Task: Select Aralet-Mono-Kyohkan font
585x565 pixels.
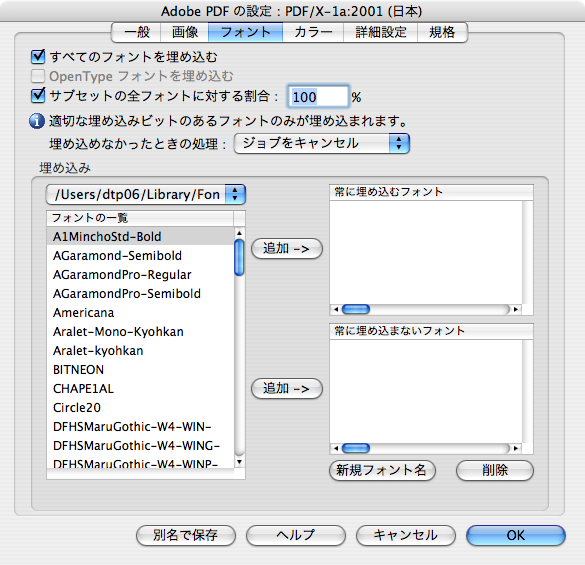Action: 140,332
